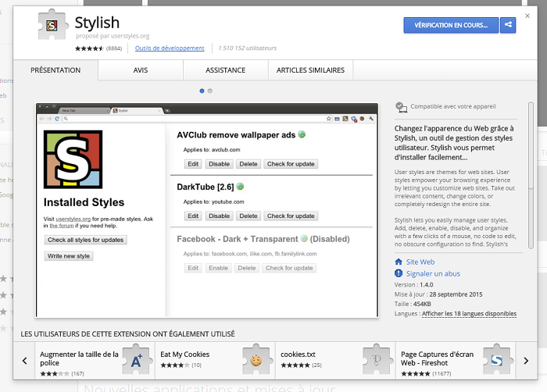Click the proposé par userstyles.org text
The width and height of the screenshot is (547, 392).
[113, 36]
